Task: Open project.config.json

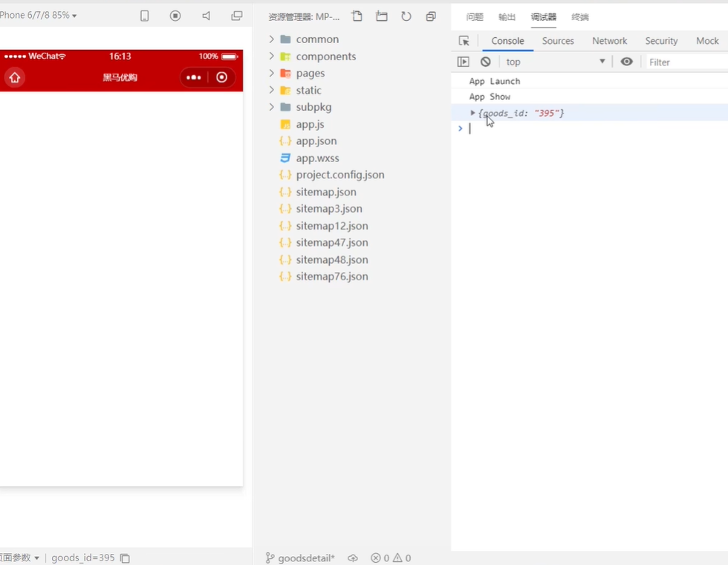Action: coord(340,175)
